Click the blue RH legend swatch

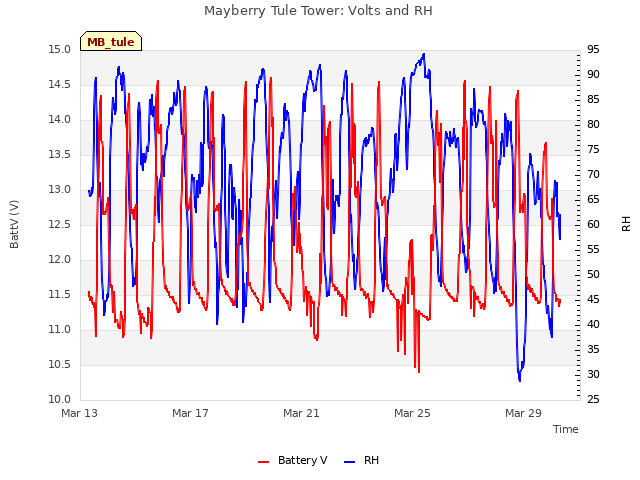350,462
